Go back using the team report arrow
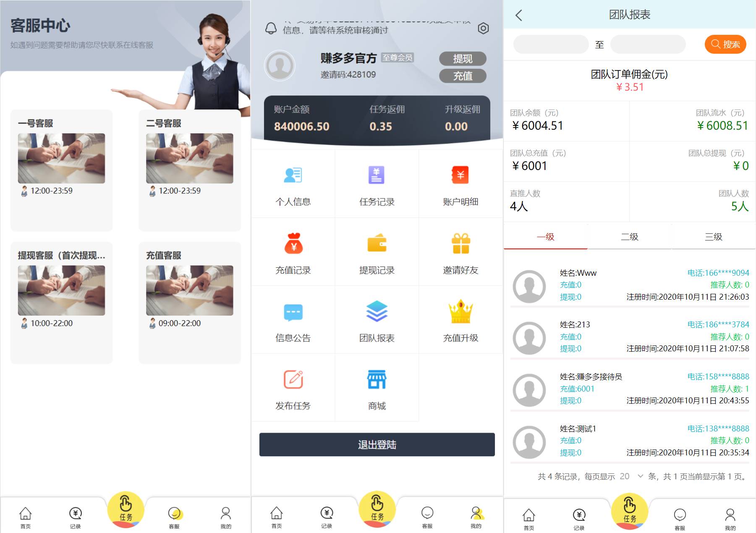The width and height of the screenshot is (756, 533). tap(519, 16)
